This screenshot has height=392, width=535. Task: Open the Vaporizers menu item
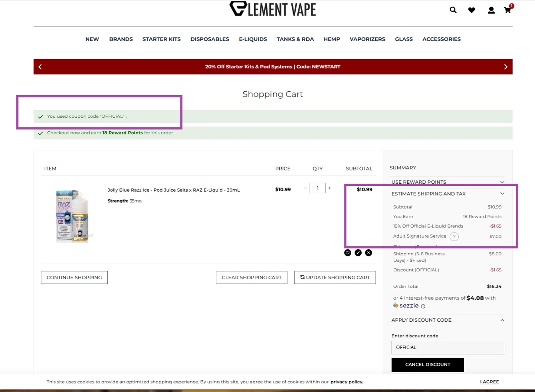pyautogui.click(x=367, y=39)
